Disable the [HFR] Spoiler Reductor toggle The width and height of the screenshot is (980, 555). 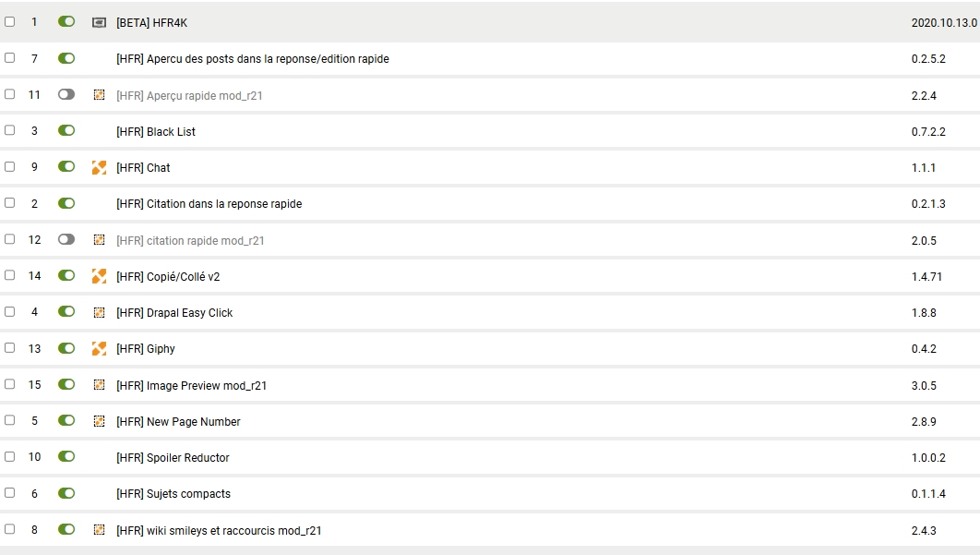(x=66, y=457)
